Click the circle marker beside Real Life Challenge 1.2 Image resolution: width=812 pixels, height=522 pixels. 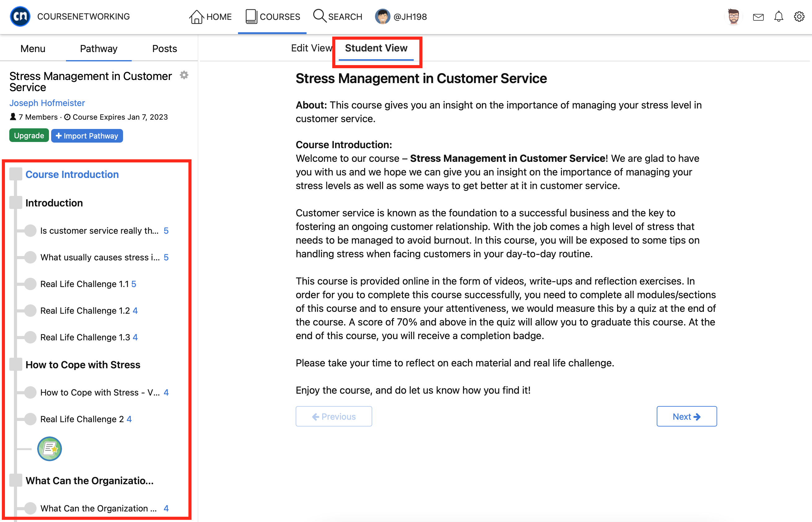[x=30, y=310]
